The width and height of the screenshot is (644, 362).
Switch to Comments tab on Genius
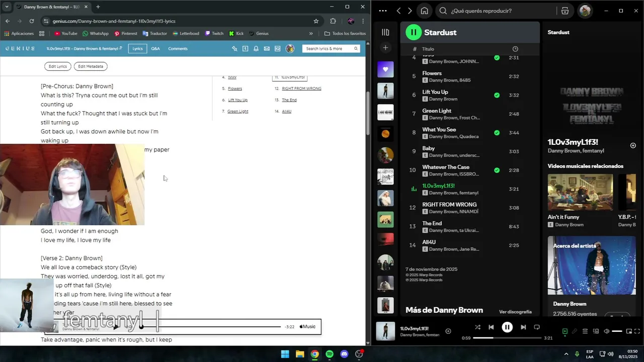[178, 49]
